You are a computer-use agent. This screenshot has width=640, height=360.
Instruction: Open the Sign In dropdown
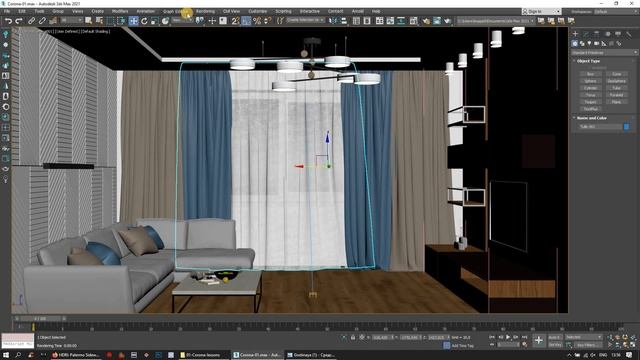(x=541, y=11)
